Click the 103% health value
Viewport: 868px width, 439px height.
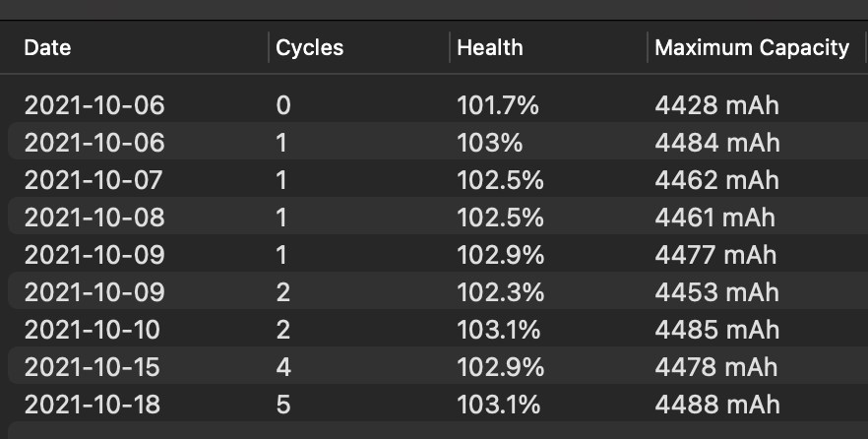tap(489, 143)
